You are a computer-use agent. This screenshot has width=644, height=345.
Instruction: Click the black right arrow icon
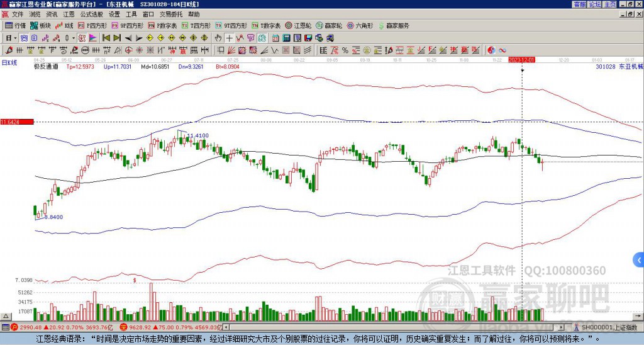pos(139,38)
